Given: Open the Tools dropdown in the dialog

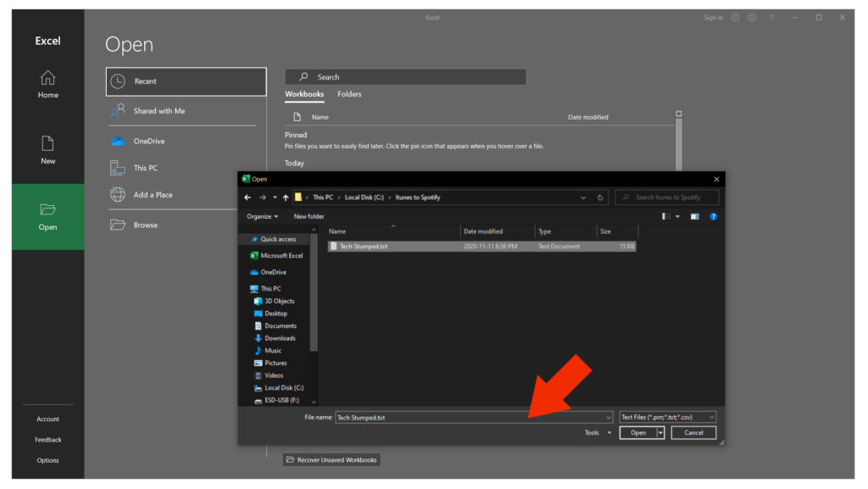Looking at the screenshot, I should [x=598, y=432].
